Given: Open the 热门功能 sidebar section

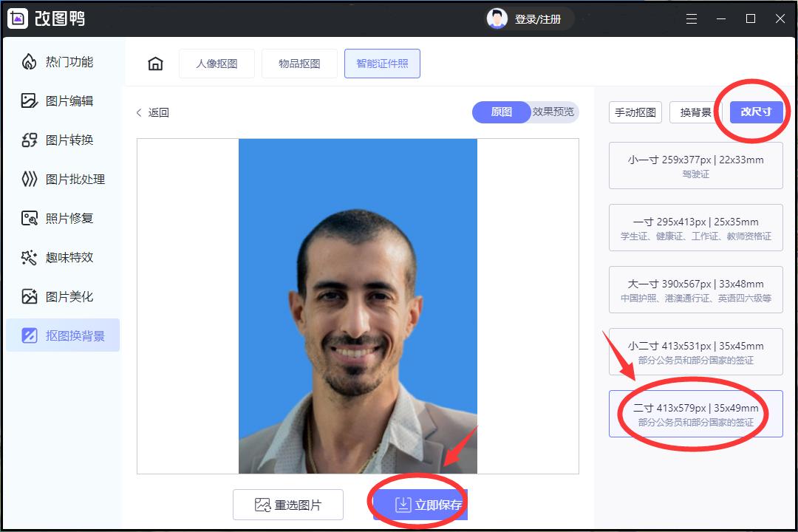Looking at the screenshot, I should 63,63.
